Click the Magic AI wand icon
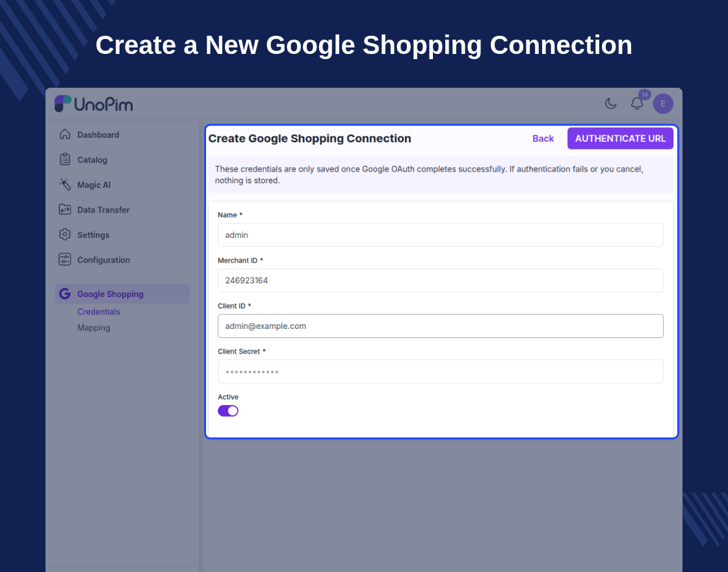Screen dimensions: 728x572 pos(65,185)
